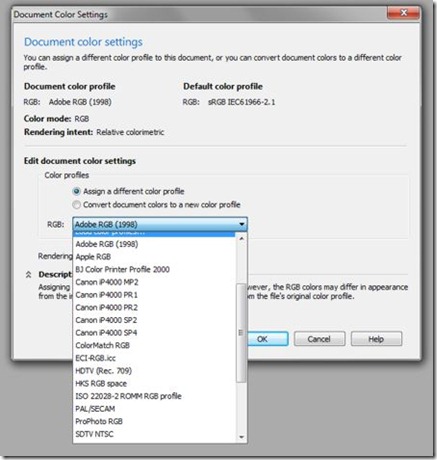
Task: Select Canon iP4000 MP2 profile
Action: click(155, 282)
